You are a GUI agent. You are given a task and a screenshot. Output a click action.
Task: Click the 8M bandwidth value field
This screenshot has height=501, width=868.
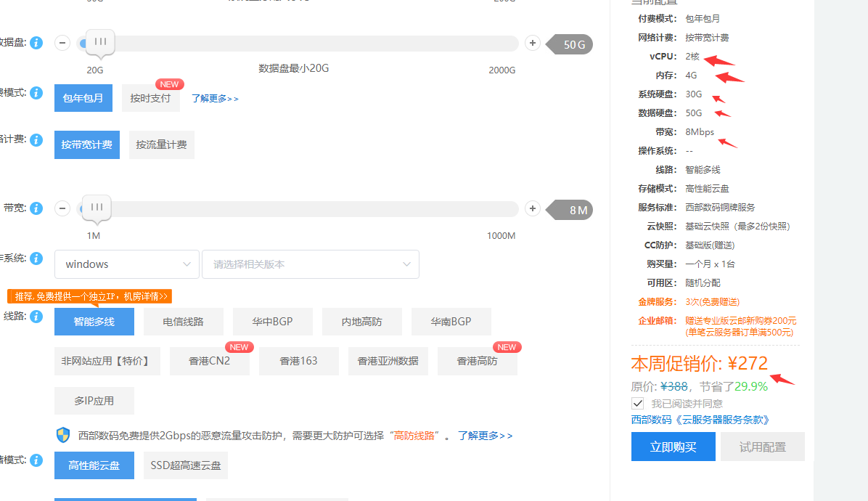tap(570, 210)
